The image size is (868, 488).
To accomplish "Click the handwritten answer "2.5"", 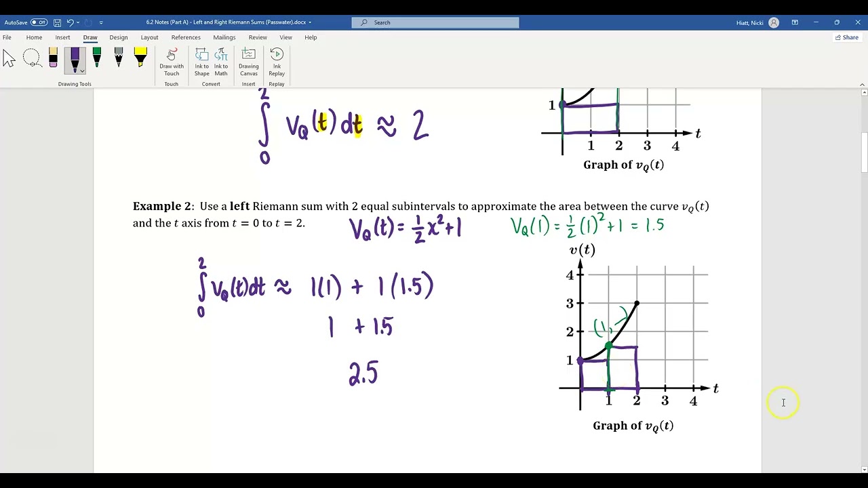I will tap(363, 373).
